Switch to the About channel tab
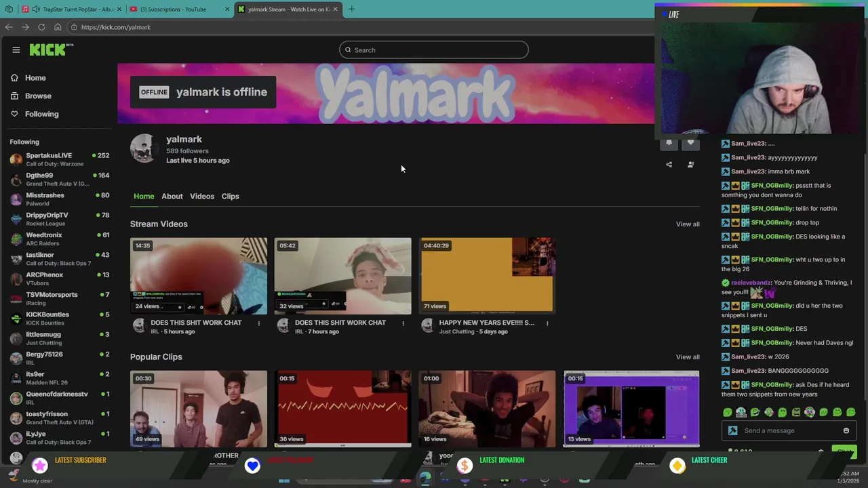 coord(172,197)
